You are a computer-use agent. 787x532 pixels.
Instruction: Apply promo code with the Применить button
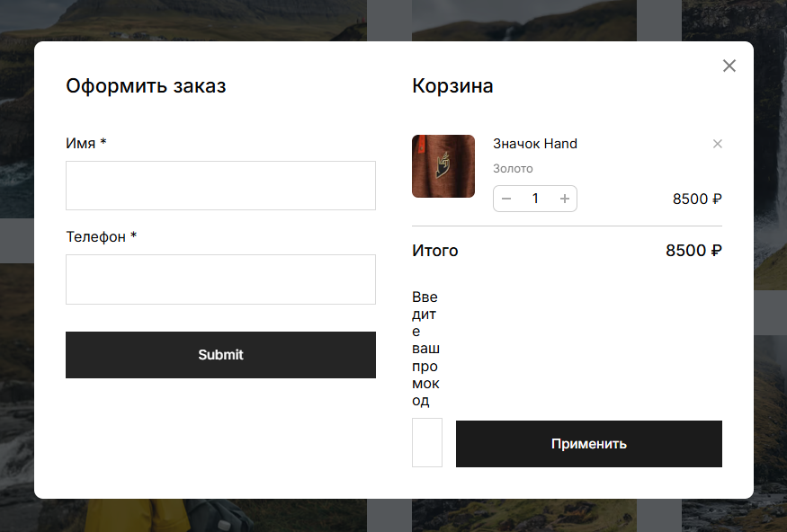588,444
